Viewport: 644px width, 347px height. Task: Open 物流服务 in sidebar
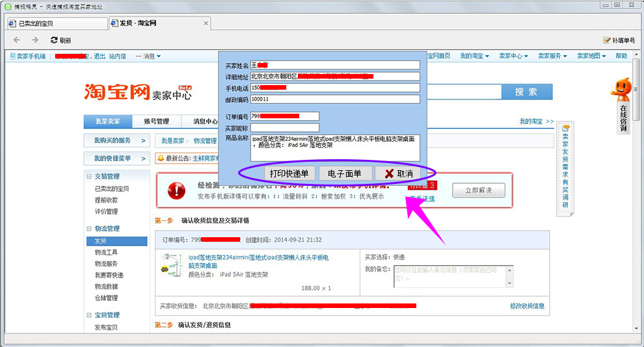[x=106, y=264]
